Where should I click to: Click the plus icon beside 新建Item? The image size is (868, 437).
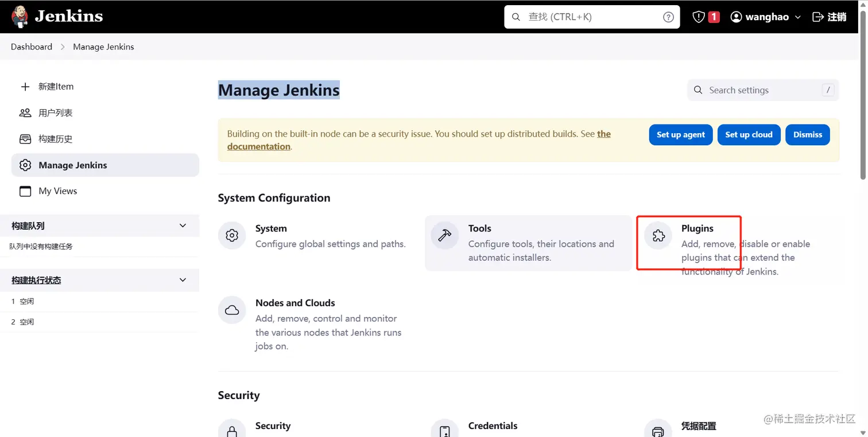[x=25, y=87]
